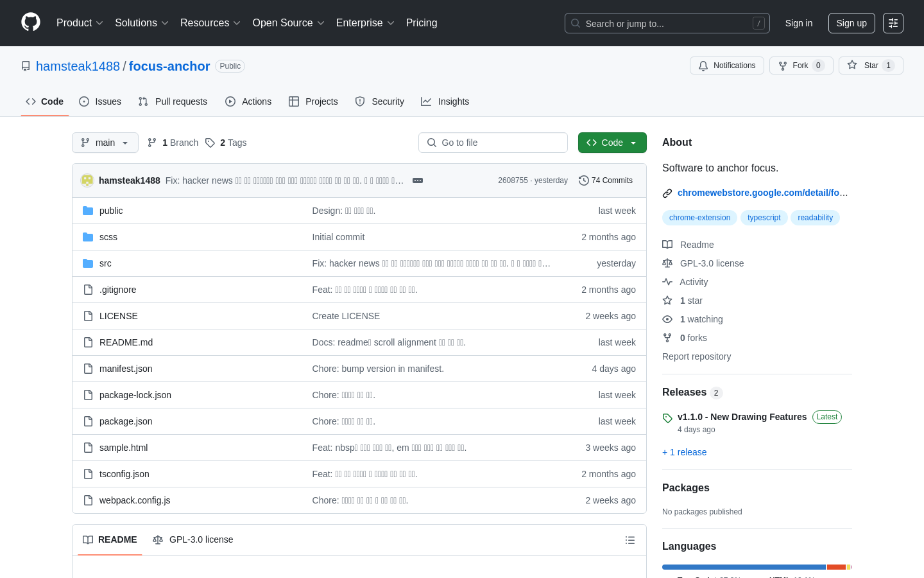Open the GitHub home logo
924x578 pixels.
[31, 22]
